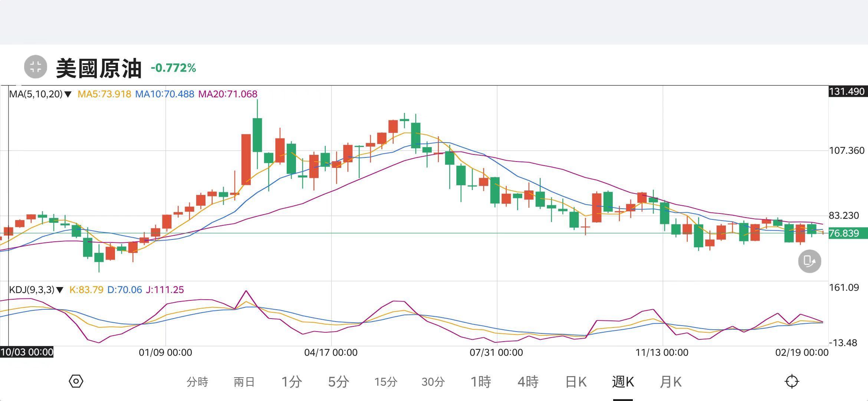Viewport: 868px width, 401px height.
Task: Switch to 30分 interval
Action: click(x=433, y=382)
